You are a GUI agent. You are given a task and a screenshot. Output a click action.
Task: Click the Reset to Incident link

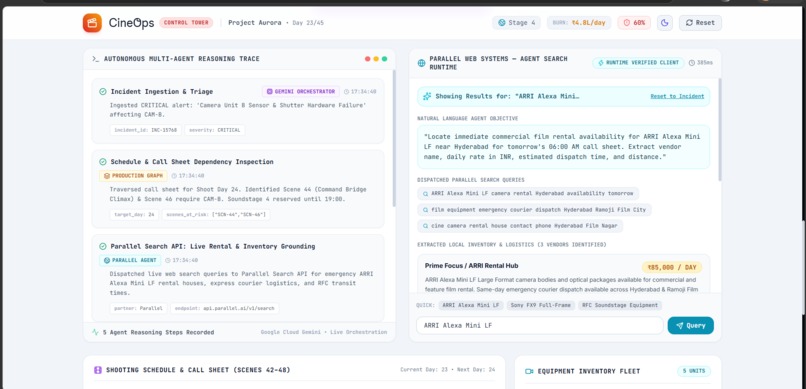coord(677,97)
